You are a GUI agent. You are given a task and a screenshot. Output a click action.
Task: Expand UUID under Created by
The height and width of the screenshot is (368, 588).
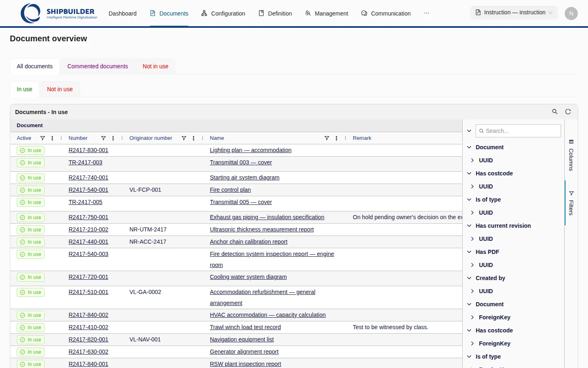(x=472, y=291)
